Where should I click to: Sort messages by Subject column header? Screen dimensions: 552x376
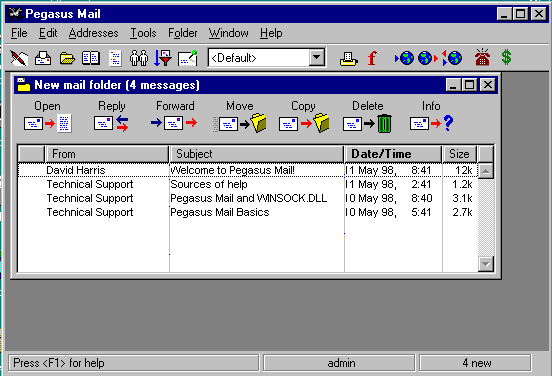point(257,154)
